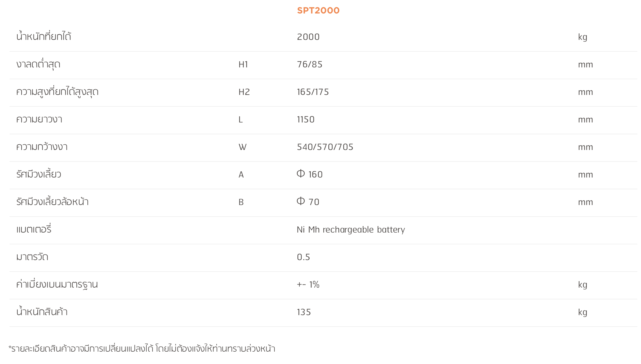
Task: Select the W label cell
Action: [x=242, y=147]
